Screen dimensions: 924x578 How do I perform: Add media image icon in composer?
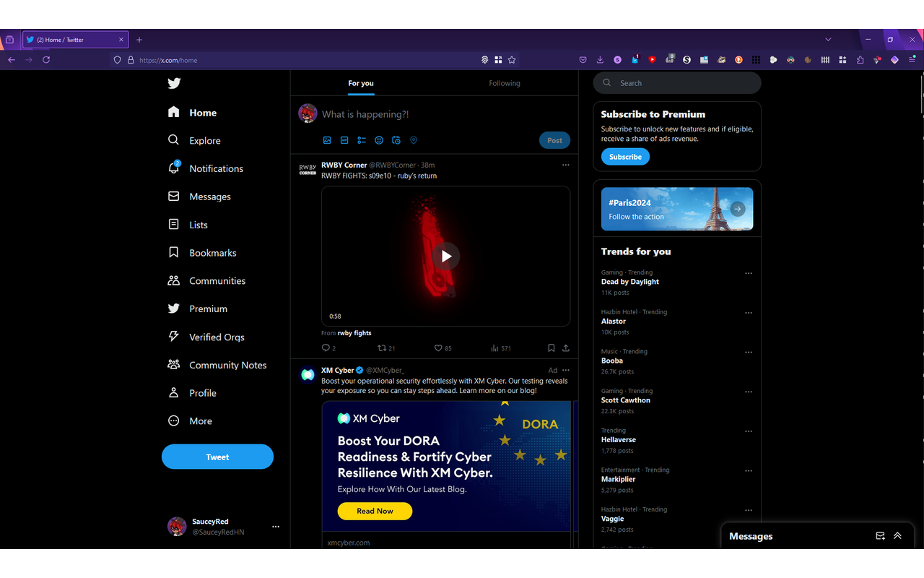coord(327,140)
